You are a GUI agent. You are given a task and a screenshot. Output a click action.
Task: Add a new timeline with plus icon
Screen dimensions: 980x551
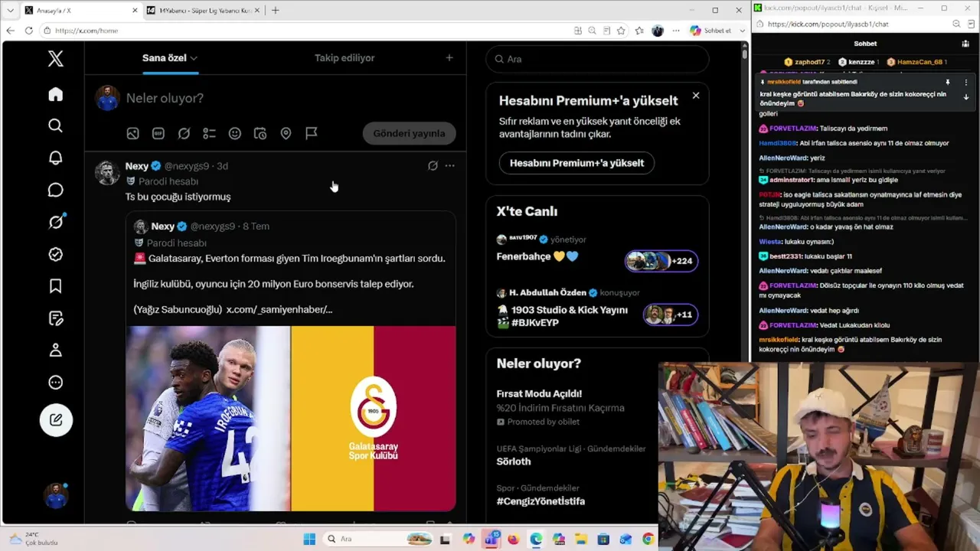pos(449,58)
